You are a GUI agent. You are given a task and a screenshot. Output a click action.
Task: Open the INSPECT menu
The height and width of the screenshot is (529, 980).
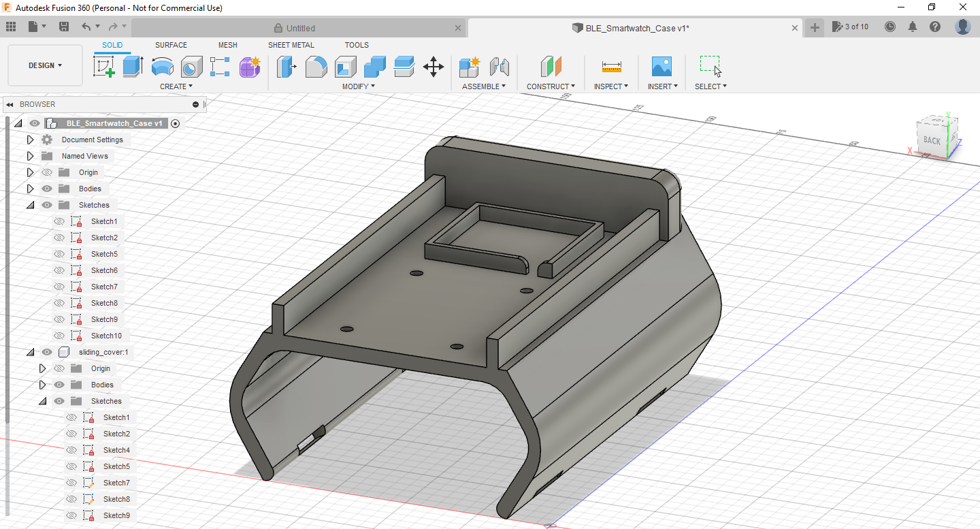point(611,86)
